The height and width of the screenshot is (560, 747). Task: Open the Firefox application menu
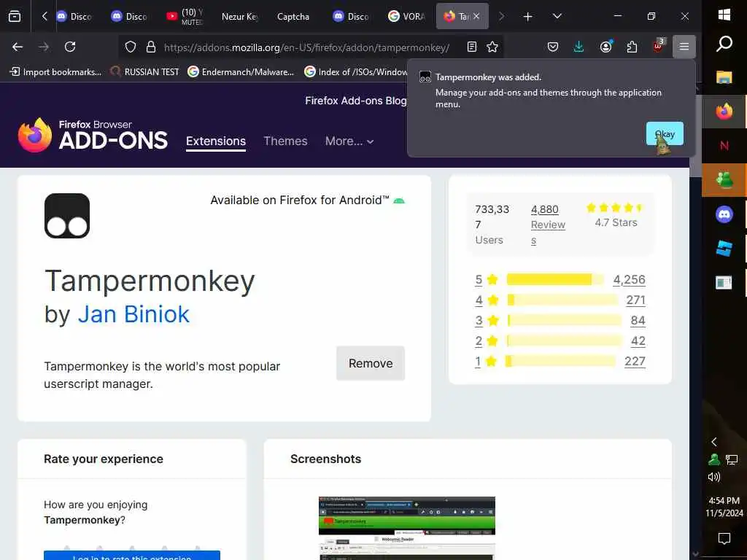[684, 47]
